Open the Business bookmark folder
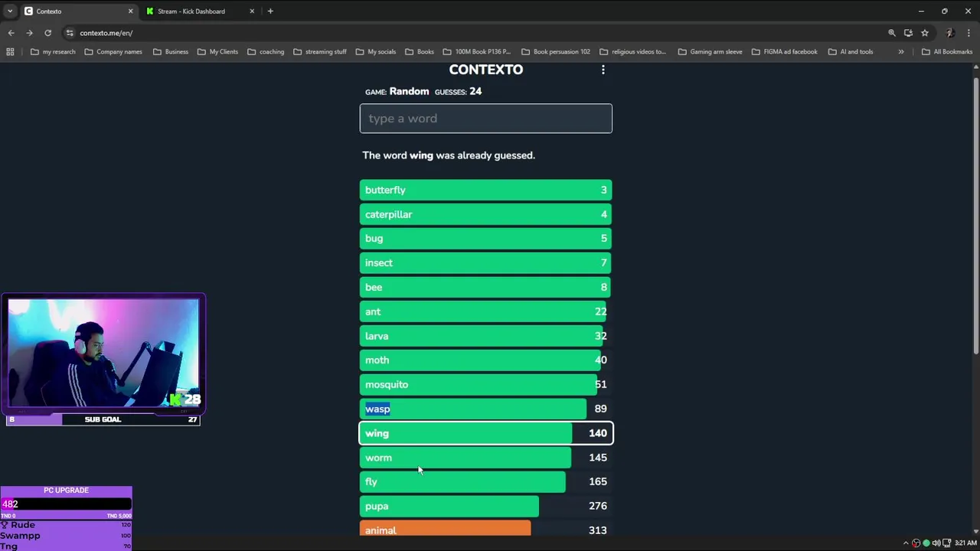The height and width of the screenshot is (551, 980). (x=171, y=52)
